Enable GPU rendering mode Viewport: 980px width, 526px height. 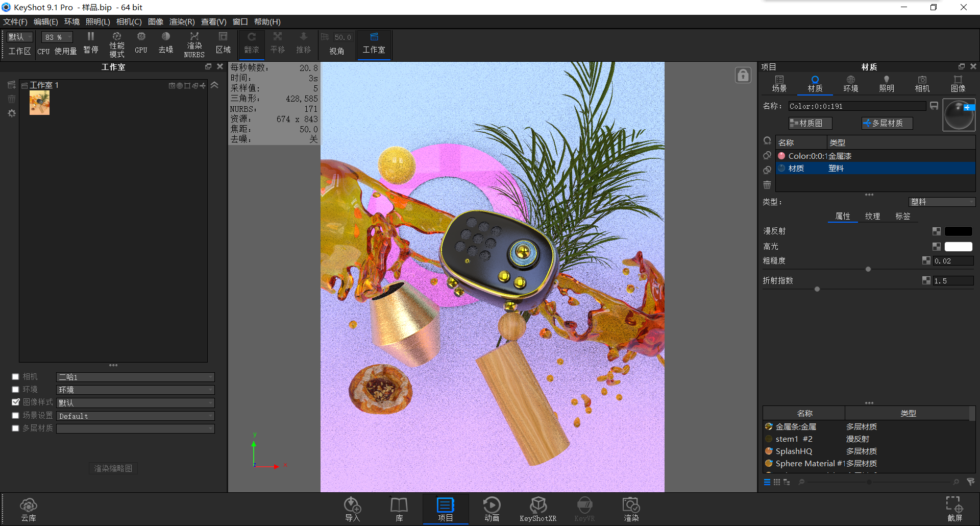[x=140, y=43]
